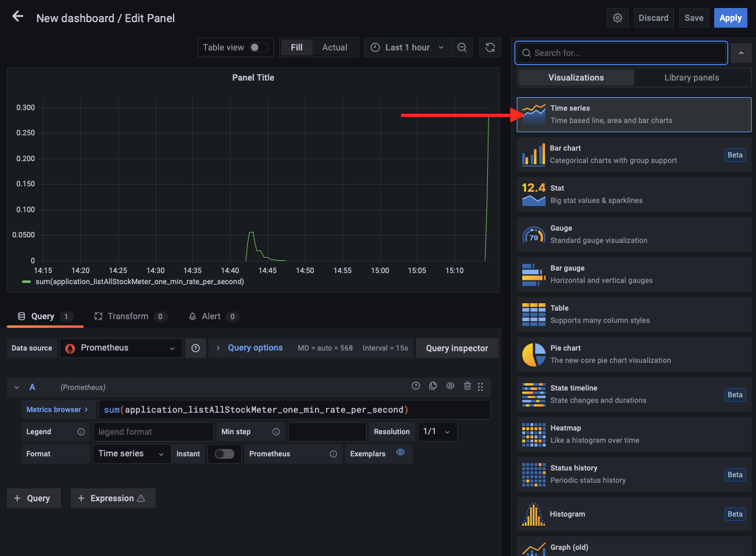Zoom out time range magnifier icon
Viewport: 756px width, 556px height.
[462, 47]
